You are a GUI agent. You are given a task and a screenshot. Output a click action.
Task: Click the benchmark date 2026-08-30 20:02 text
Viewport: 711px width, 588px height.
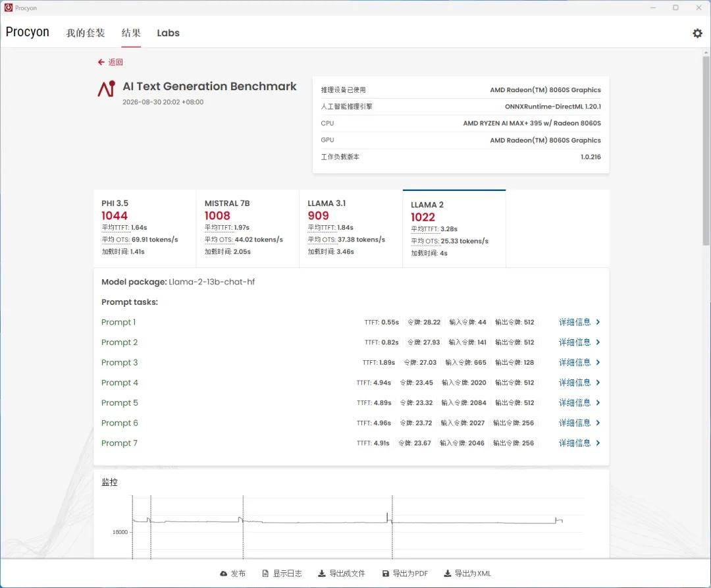pos(163,102)
